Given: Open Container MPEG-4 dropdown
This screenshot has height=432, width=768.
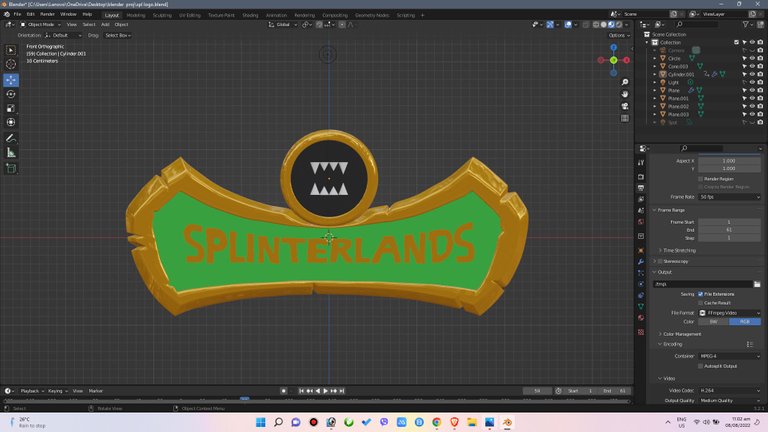Looking at the screenshot, I should click(729, 356).
